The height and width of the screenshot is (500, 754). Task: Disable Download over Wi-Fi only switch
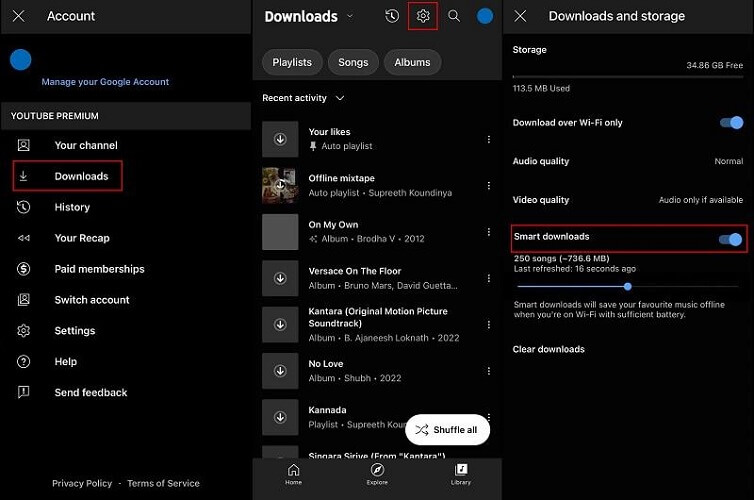(730, 123)
